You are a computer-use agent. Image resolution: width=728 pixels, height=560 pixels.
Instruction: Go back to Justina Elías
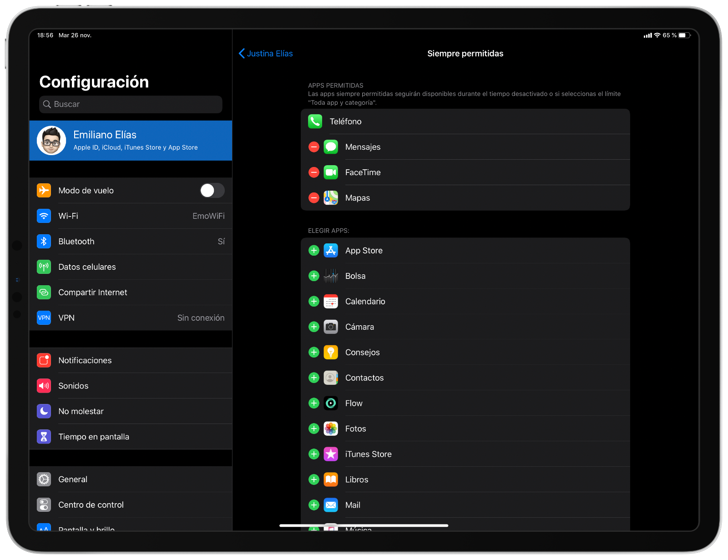click(x=266, y=54)
